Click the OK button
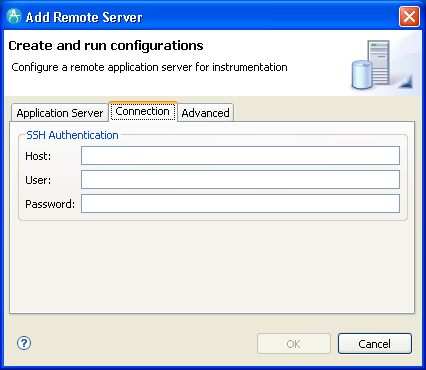 coord(294,344)
